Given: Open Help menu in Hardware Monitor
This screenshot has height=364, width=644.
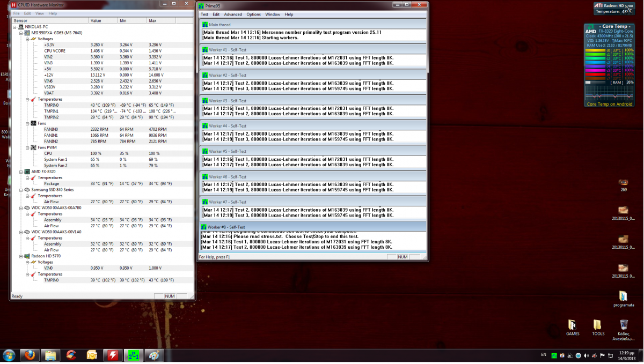Looking at the screenshot, I should (53, 13).
